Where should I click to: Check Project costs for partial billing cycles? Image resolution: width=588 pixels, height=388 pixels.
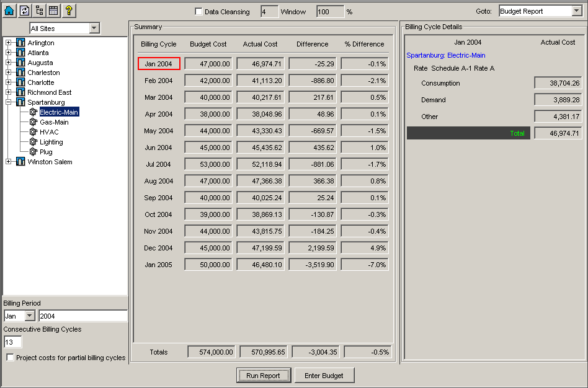(10, 358)
